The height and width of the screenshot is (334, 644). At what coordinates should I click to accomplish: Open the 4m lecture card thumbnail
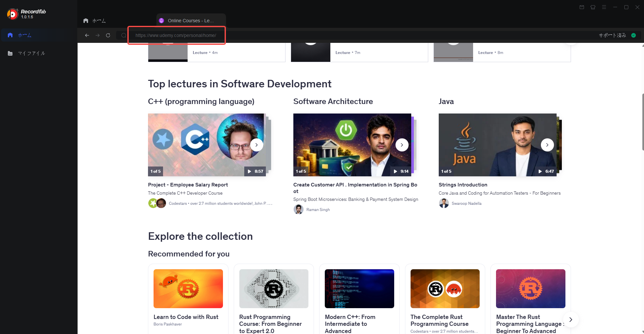point(168,52)
